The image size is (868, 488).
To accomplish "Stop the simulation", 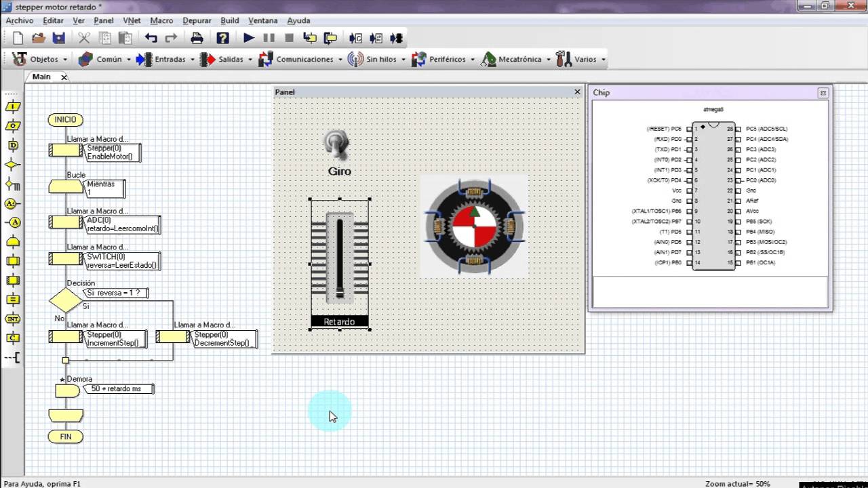I will tap(289, 38).
